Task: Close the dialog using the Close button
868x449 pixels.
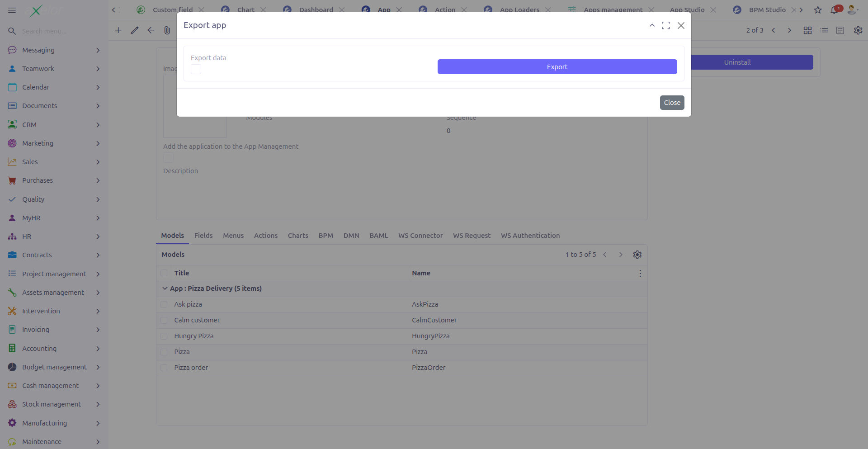Action: pyautogui.click(x=672, y=103)
